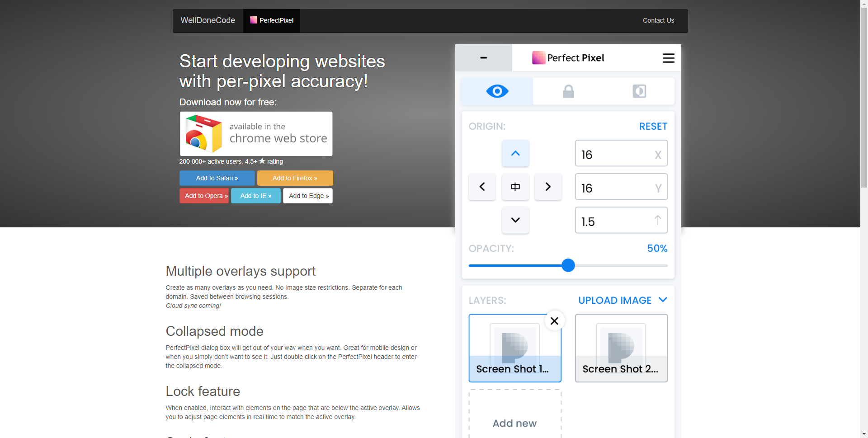
Task: Move overlay origin down arrow
Action: (x=515, y=220)
